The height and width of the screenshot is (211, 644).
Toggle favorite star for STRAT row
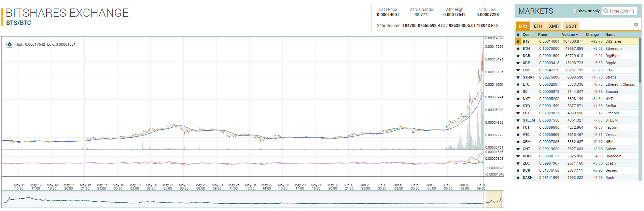point(518,77)
